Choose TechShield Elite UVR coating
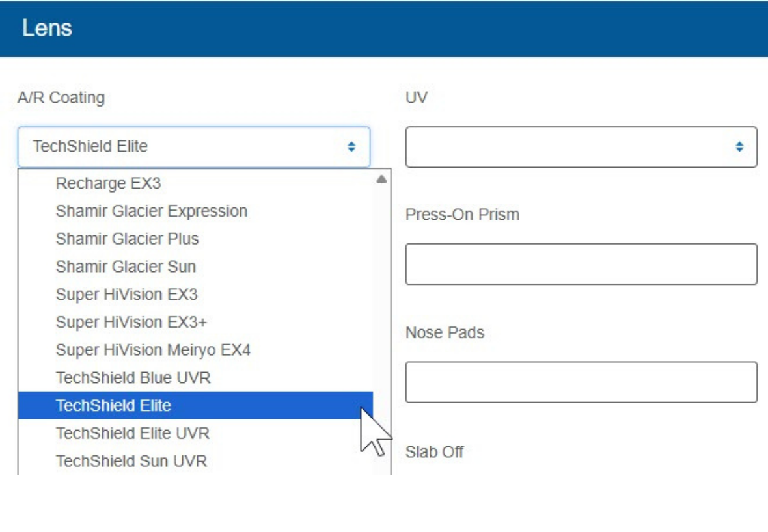Image resolution: width=768 pixels, height=532 pixels. [132, 433]
